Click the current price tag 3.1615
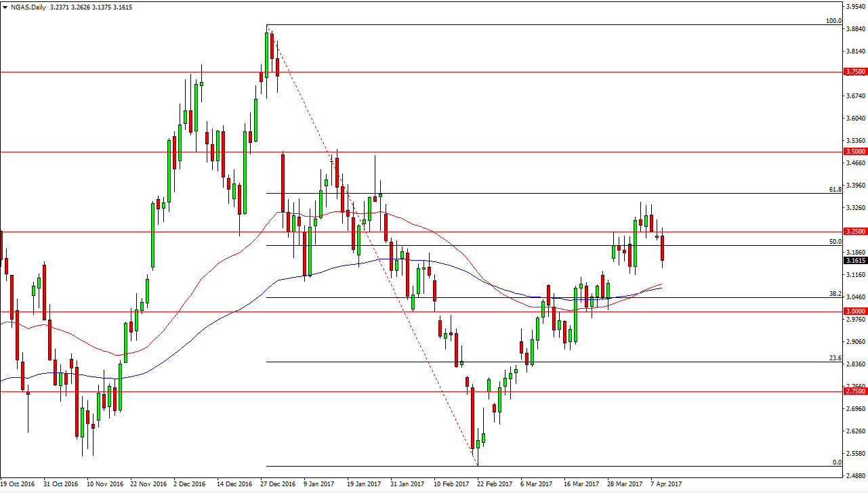 (854, 260)
